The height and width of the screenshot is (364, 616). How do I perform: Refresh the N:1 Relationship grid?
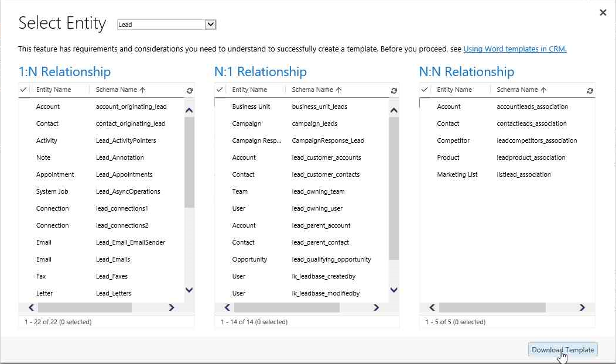tap(393, 91)
